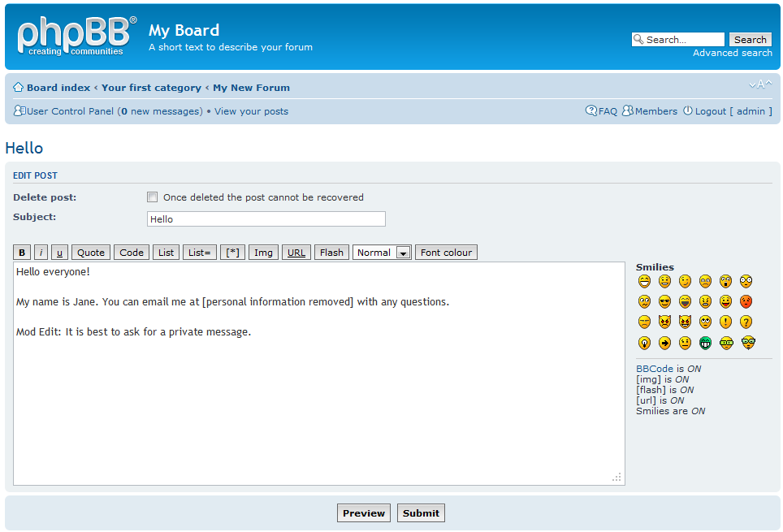Insert the crying closed-eyes smiley
Screen dimensions: 783x532
click(x=644, y=322)
